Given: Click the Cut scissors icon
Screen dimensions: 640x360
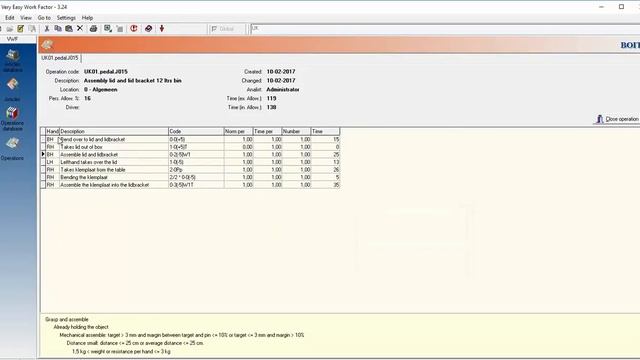Looking at the screenshot, I should (x=47, y=29).
